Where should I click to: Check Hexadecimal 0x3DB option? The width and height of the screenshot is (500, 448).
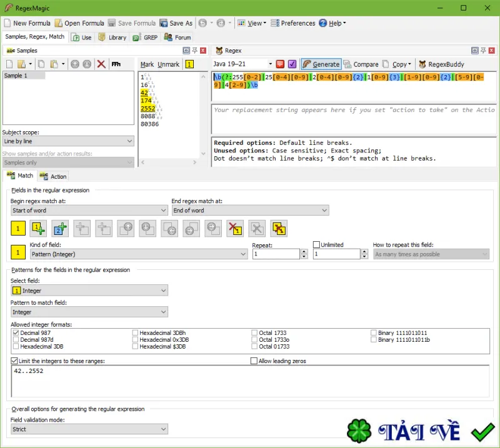coord(135,339)
